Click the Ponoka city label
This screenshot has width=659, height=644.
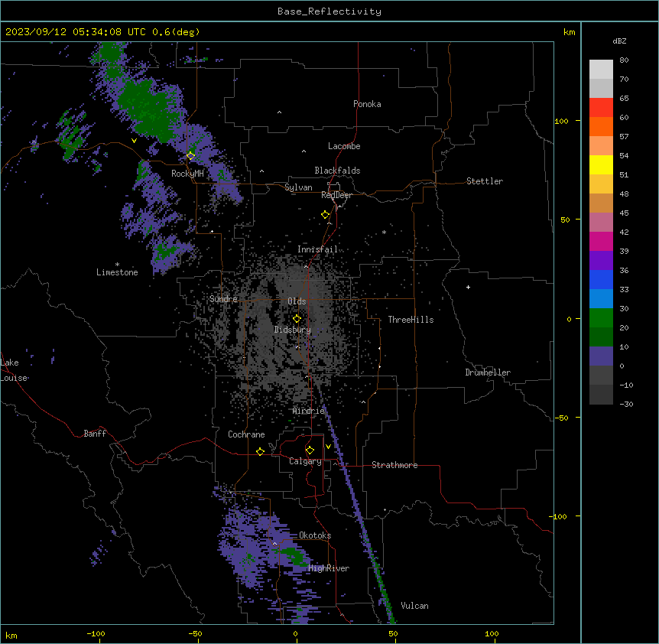pos(367,104)
